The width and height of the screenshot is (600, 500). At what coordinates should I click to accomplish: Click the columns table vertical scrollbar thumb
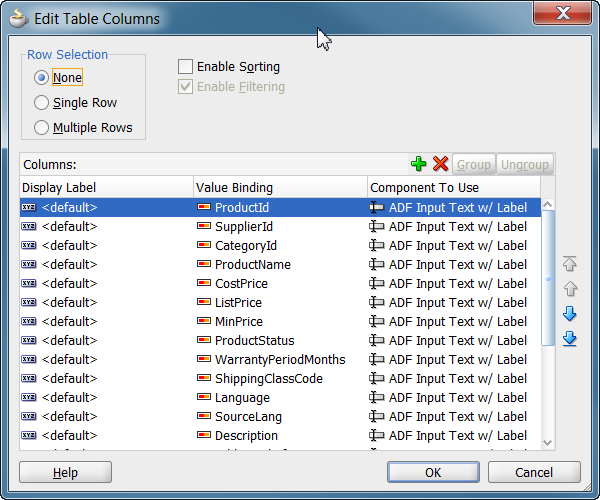(x=548, y=278)
